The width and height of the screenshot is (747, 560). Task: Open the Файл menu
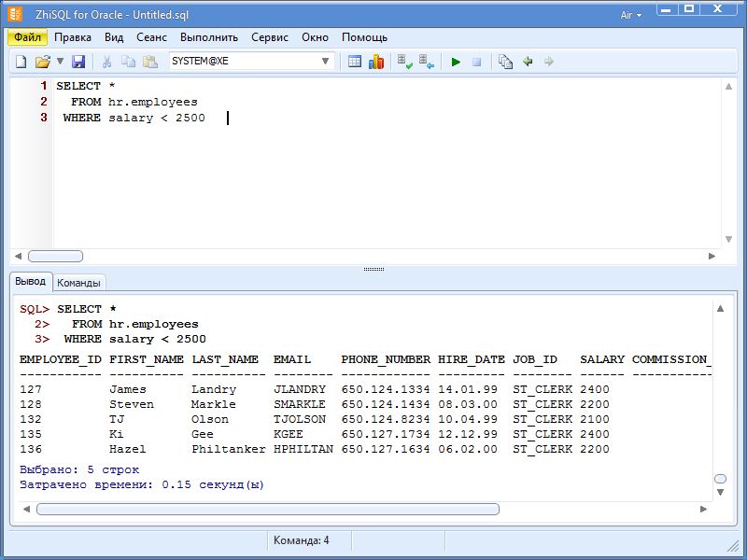[28, 37]
